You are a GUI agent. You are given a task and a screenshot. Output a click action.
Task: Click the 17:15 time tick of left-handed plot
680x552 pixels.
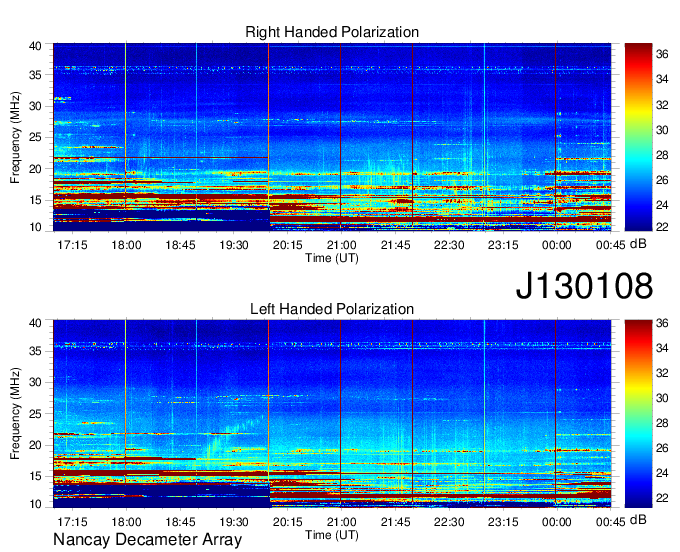72,522
